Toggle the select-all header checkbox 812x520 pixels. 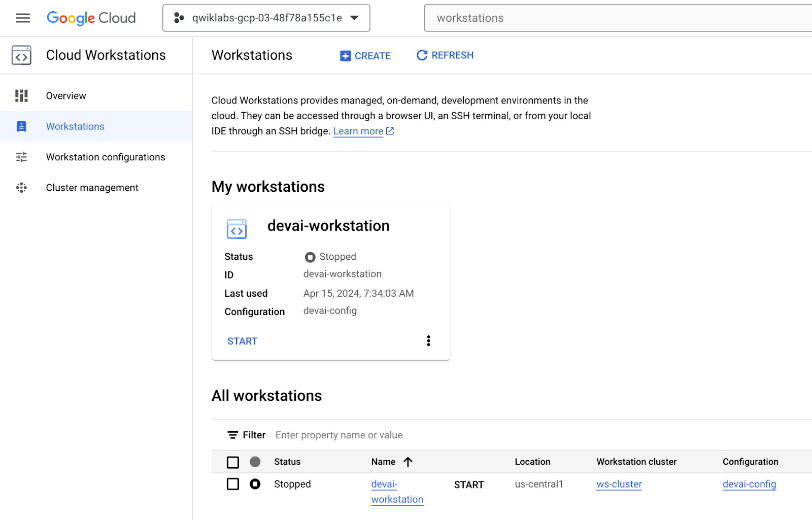point(233,462)
